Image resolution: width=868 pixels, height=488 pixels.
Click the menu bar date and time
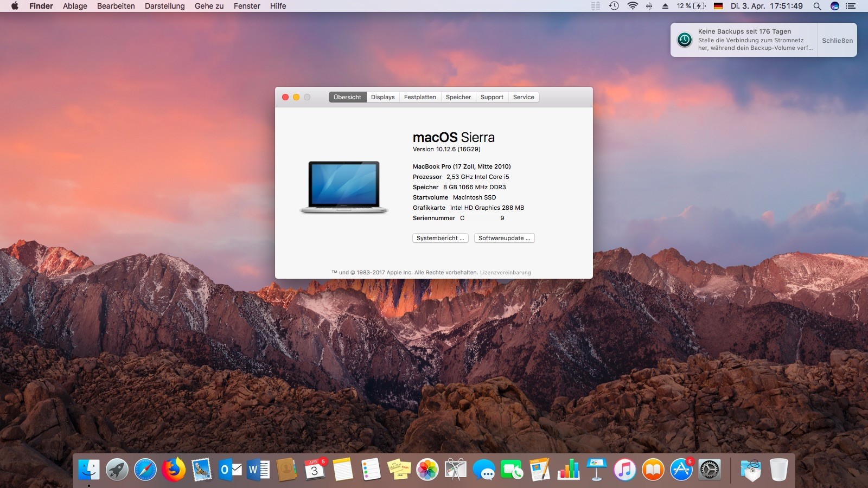767,6
